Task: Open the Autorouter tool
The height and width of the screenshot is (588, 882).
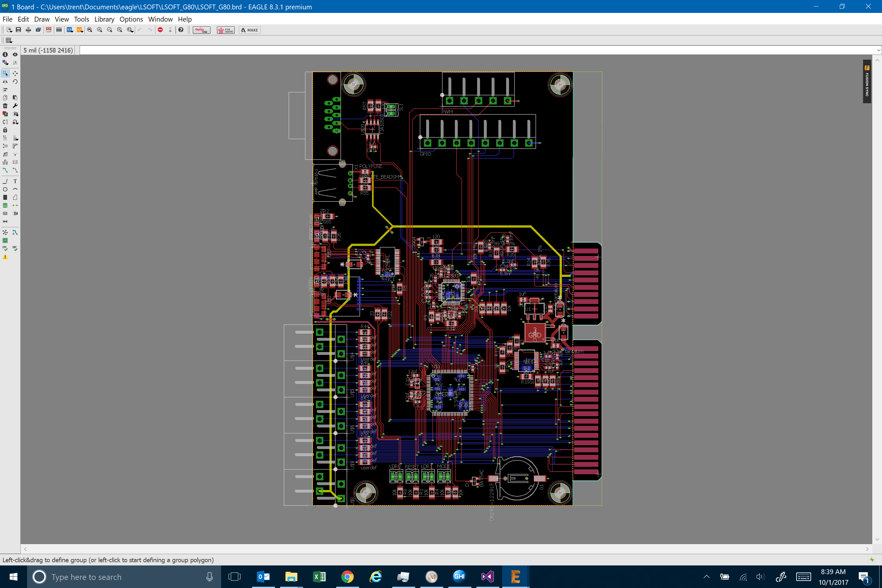Action: click(15, 232)
